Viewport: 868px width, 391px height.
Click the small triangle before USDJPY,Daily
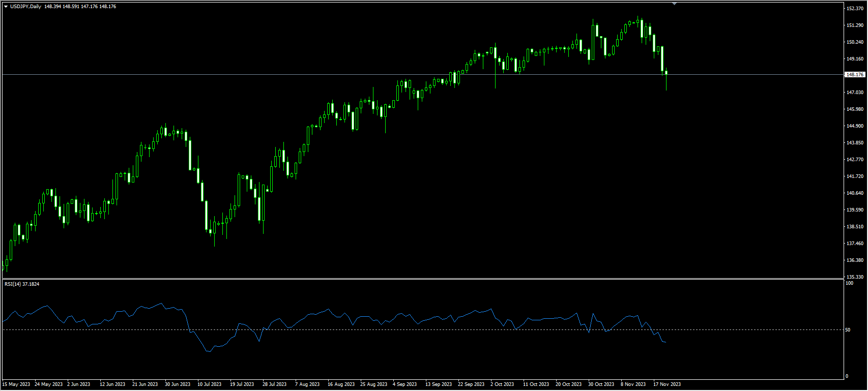(6, 7)
